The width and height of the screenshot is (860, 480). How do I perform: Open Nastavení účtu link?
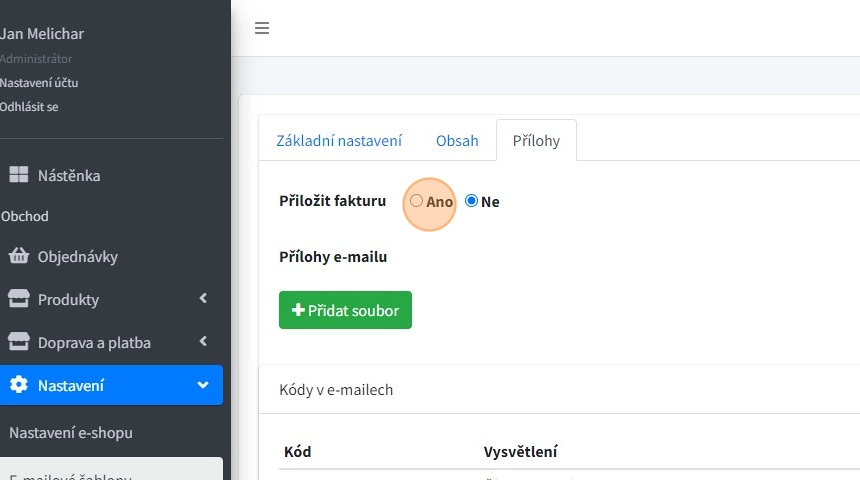(x=39, y=83)
